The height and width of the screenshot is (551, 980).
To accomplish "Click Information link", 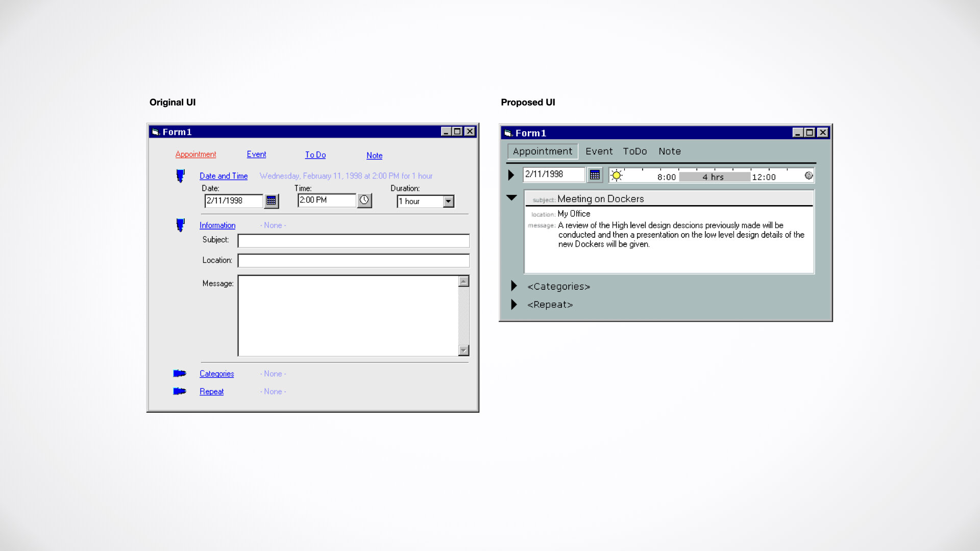I will pos(217,226).
